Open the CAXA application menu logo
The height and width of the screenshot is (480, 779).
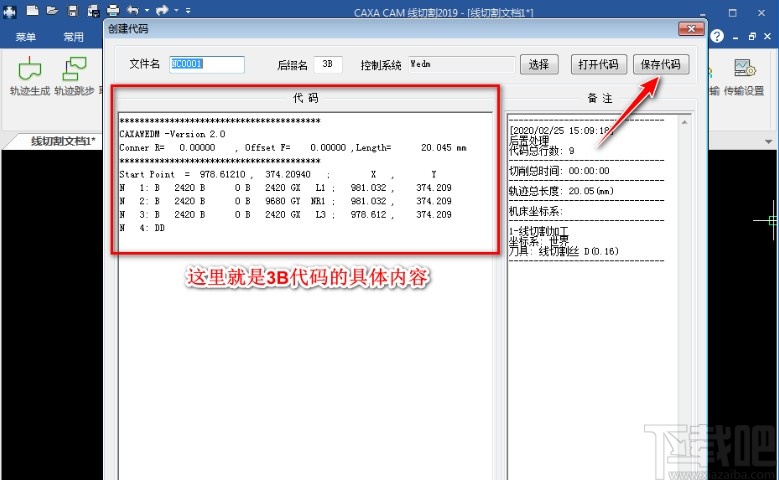pyautogui.click(x=9, y=11)
